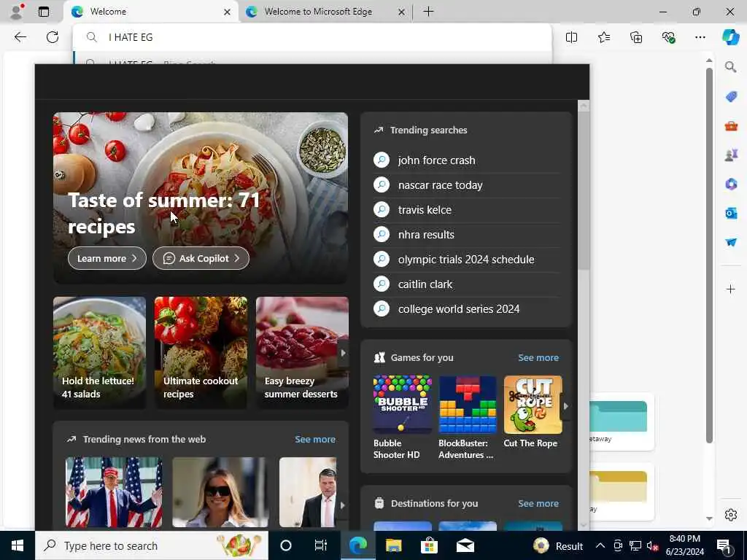The image size is (747, 560).
Task: Switch to the Welcome to Microsoft Edge tab
Action: (x=325, y=12)
